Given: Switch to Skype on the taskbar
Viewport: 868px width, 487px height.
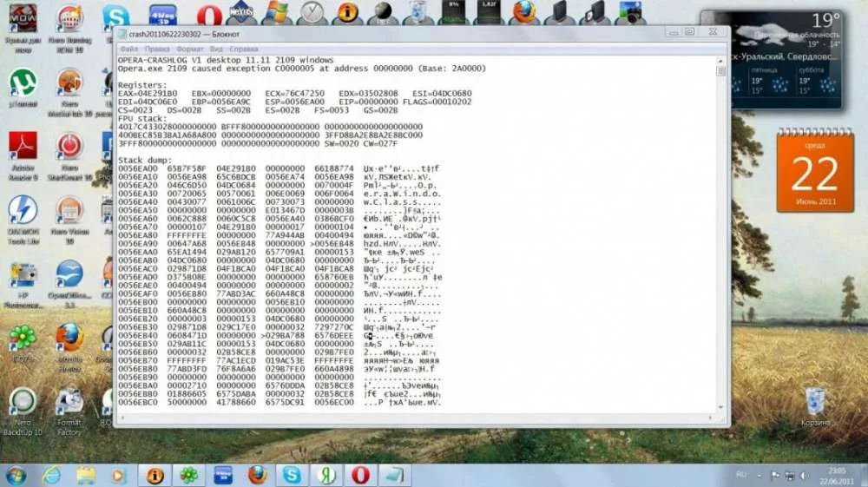Looking at the screenshot, I should click(x=292, y=476).
